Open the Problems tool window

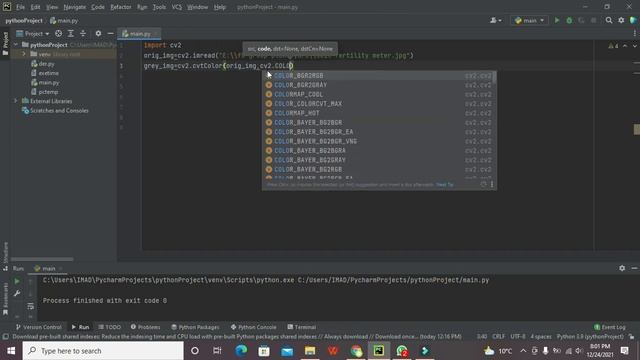(145, 327)
